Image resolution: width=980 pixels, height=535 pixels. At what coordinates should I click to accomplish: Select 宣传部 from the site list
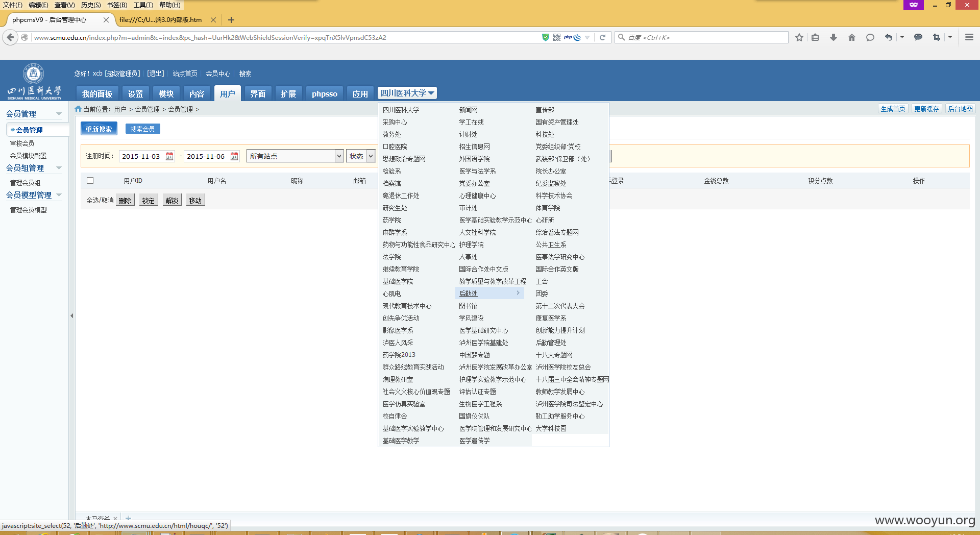(545, 110)
